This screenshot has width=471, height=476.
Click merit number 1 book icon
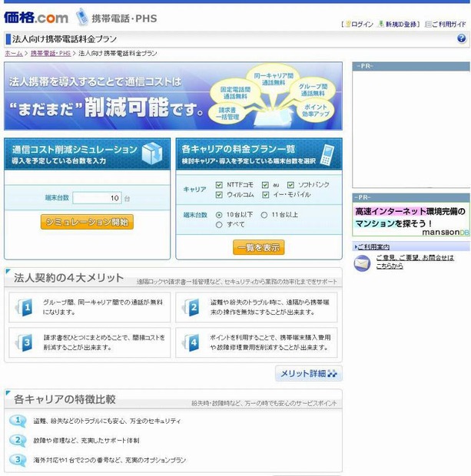25,307
